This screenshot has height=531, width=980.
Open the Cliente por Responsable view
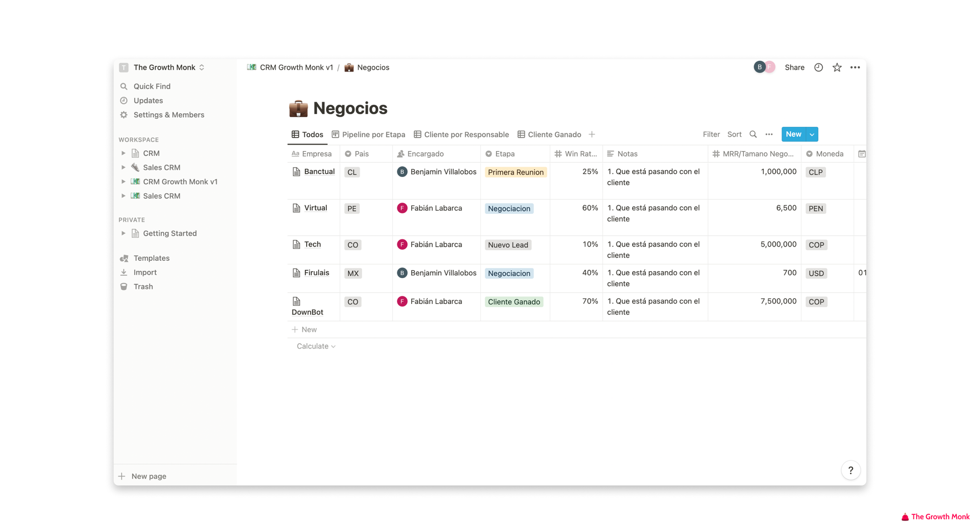[466, 134]
